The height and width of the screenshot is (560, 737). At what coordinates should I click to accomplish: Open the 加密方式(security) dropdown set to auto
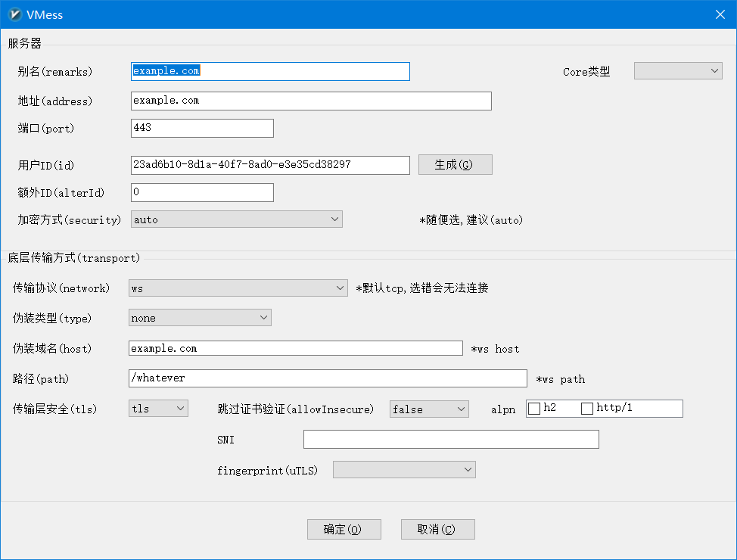pos(237,219)
